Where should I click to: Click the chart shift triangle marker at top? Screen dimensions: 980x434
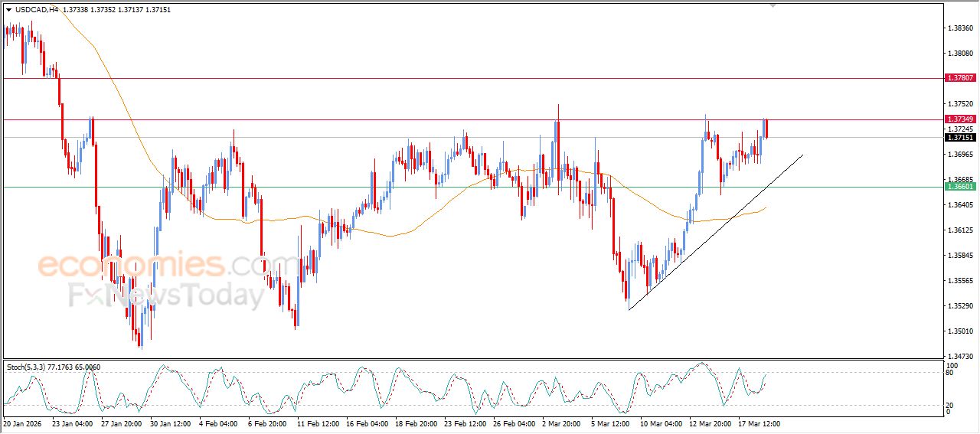(x=773, y=5)
